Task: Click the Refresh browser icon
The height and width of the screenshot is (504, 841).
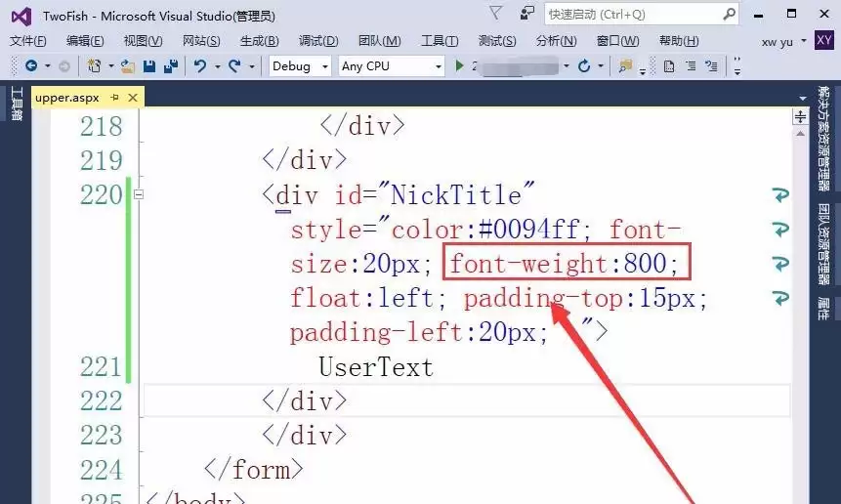Action: [x=584, y=66]
